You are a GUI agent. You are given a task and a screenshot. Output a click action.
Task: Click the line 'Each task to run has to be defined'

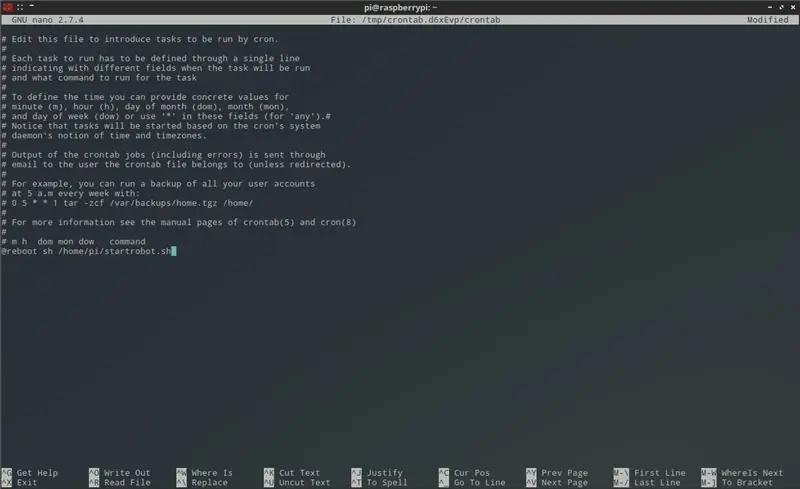pyautogui.click(x=151, y=58)
